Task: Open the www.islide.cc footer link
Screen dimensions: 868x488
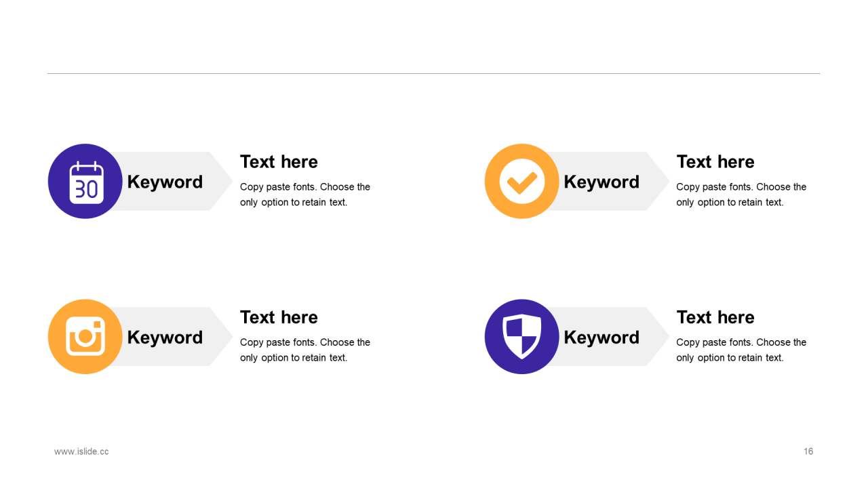Action: click(81, 451)
